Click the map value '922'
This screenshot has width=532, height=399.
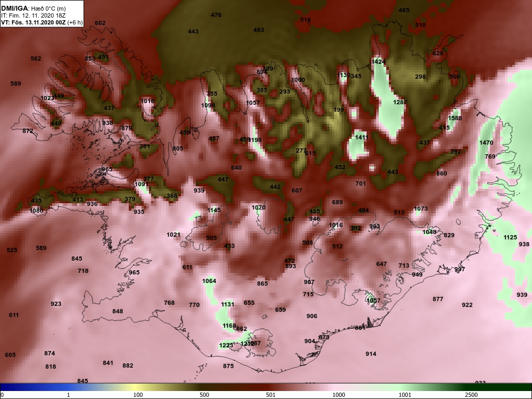[467, 305]
